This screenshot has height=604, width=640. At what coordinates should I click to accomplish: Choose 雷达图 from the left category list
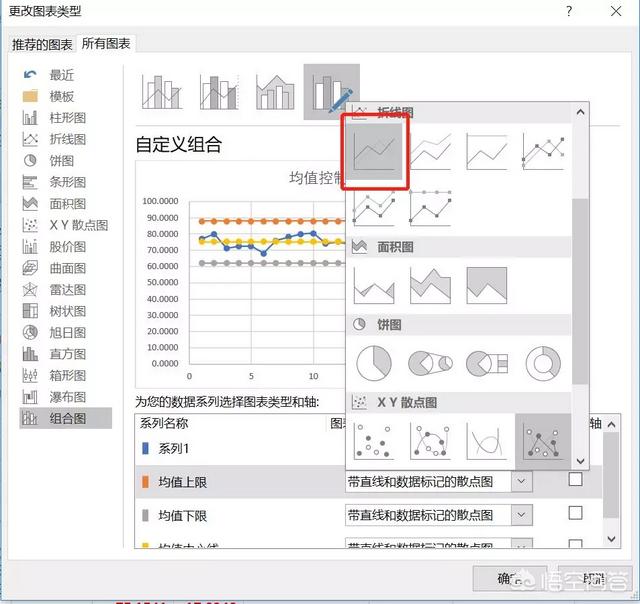pos(67,290)
